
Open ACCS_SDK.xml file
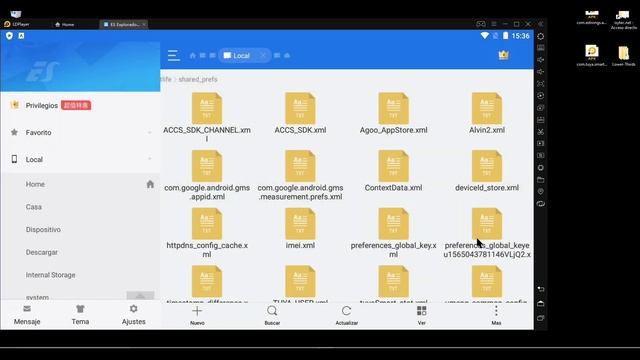[x=300, y=113]
